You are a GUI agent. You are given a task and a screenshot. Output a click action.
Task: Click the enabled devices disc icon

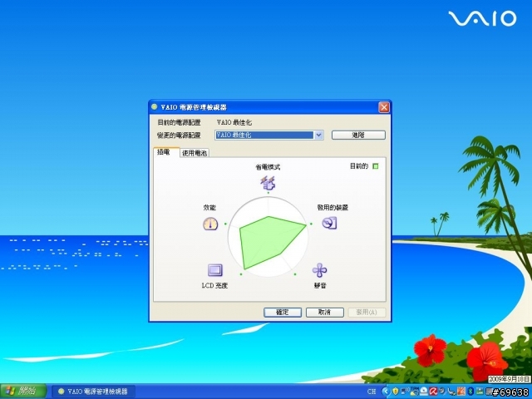(329, 223)
